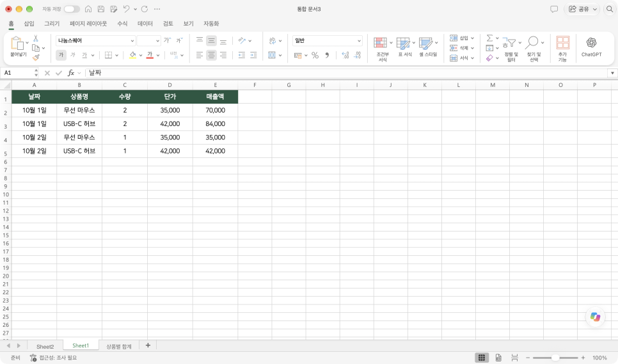
Task: Open the 삽입 ribbon tab
Action: click(29, 24)
